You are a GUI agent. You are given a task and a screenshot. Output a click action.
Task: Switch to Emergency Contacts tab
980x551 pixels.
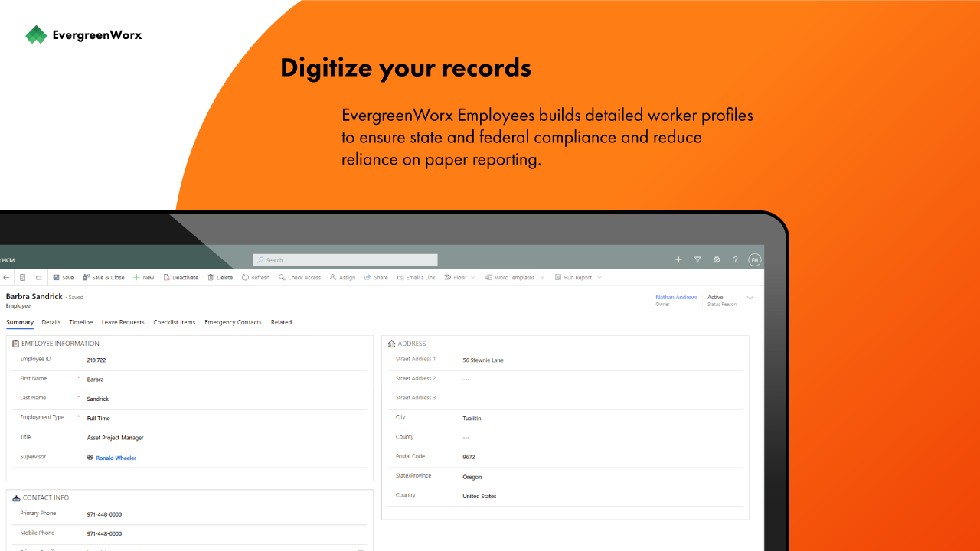233,322
